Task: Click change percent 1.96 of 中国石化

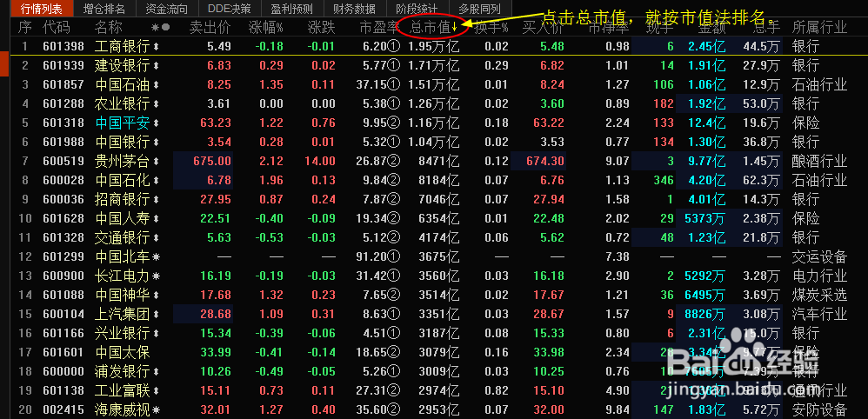Action: click(271, 181)
